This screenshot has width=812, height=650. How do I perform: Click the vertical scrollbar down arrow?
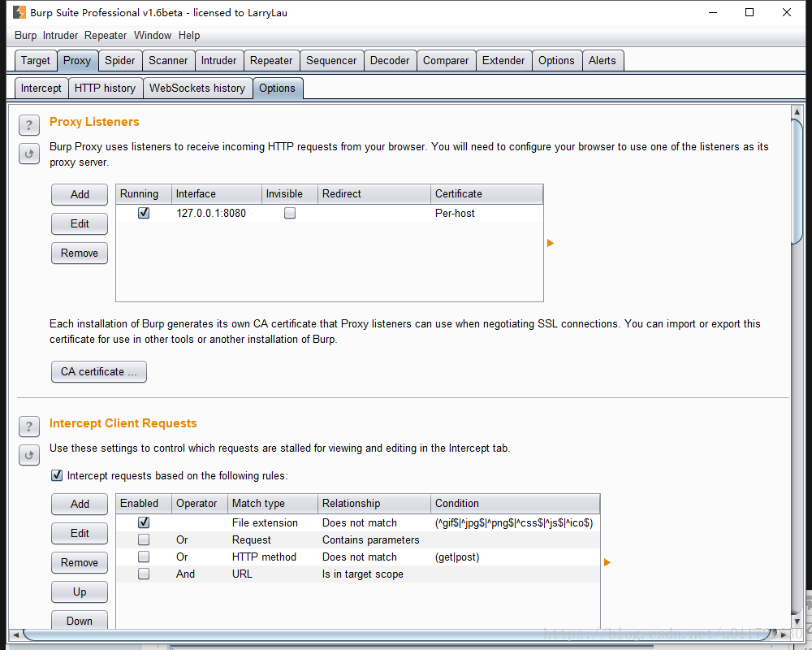tap(797, 621)
